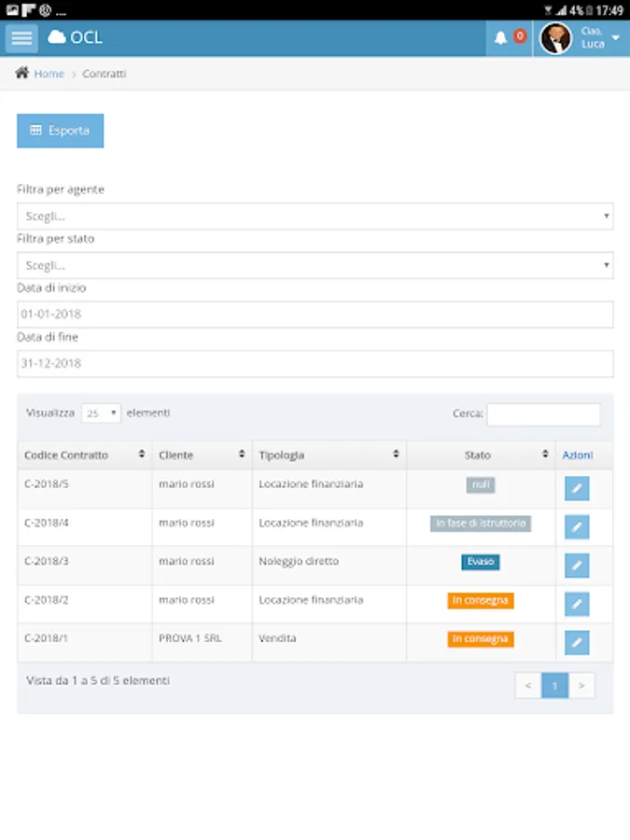Viewport: 630px width, 840px height.
Task: Tap the signal strength icon
Action: (561, 10)
